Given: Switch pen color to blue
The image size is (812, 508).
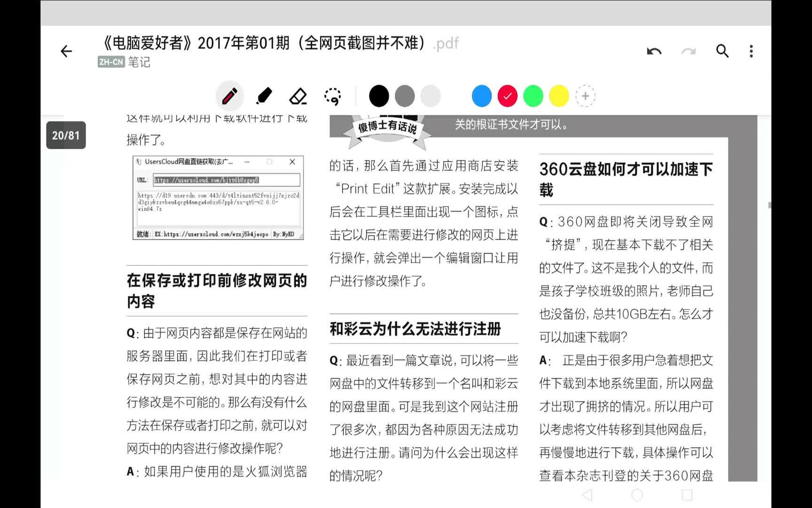Looking at the screenshot, I should 481,95.
